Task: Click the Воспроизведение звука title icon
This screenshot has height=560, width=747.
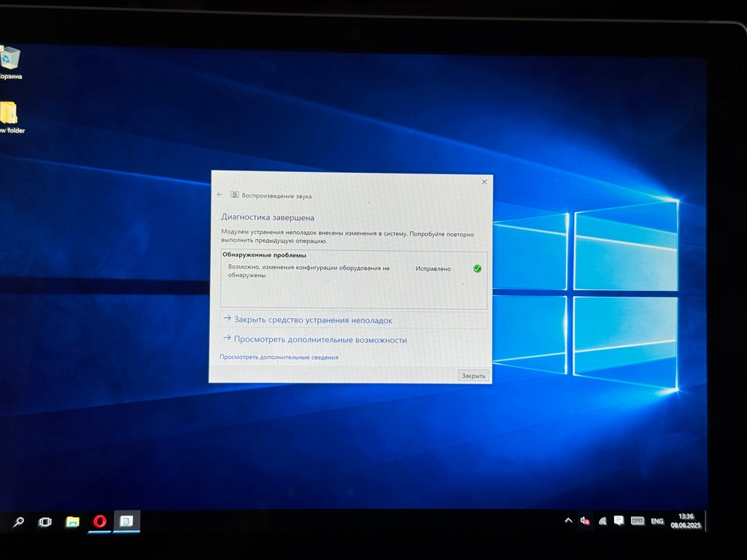Action: click(x=235, y=195)
